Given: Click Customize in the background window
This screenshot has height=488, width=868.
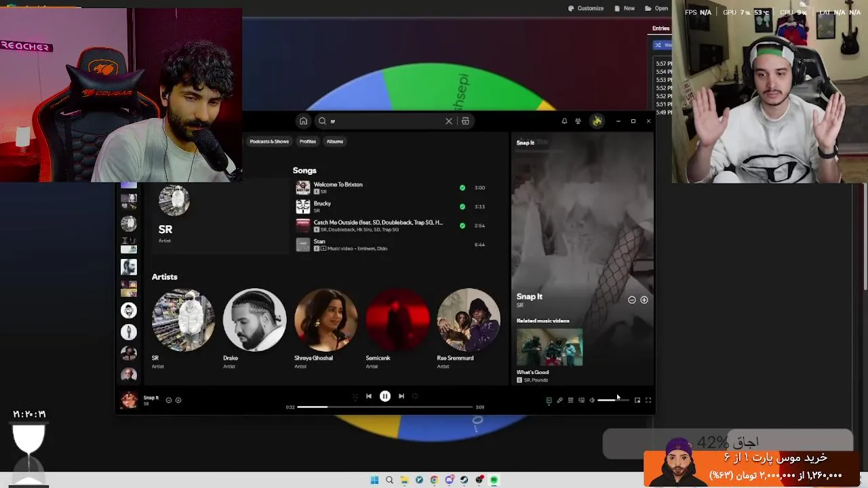Looking at the screenshot, I should click(586, 8).
